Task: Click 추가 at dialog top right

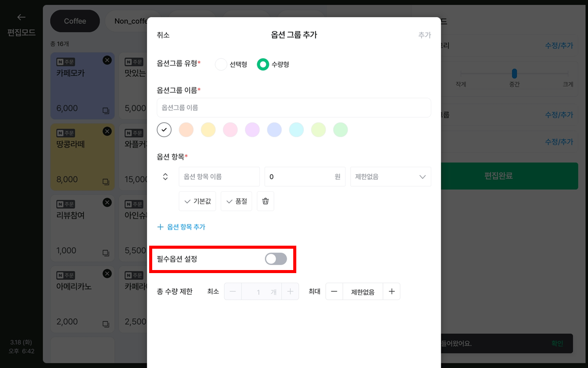Action: pos(425,35)
